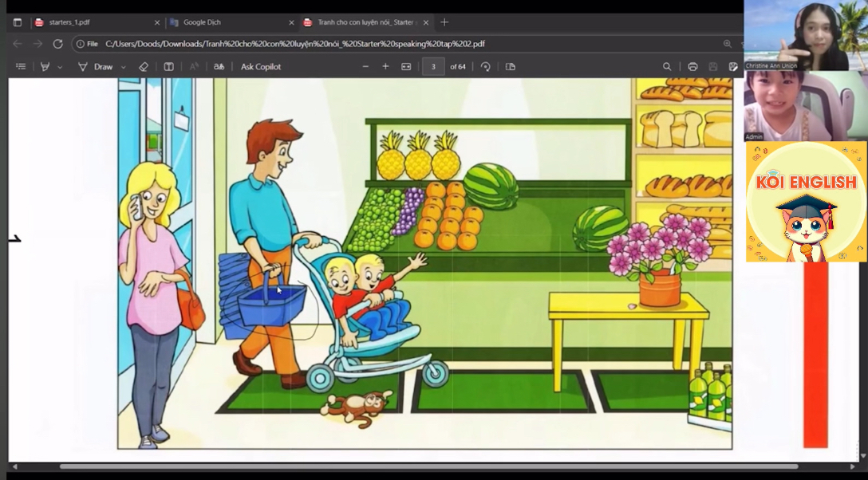
Task: Close the Tranh cho con luyện nói tab
Action: pos(426,22)
